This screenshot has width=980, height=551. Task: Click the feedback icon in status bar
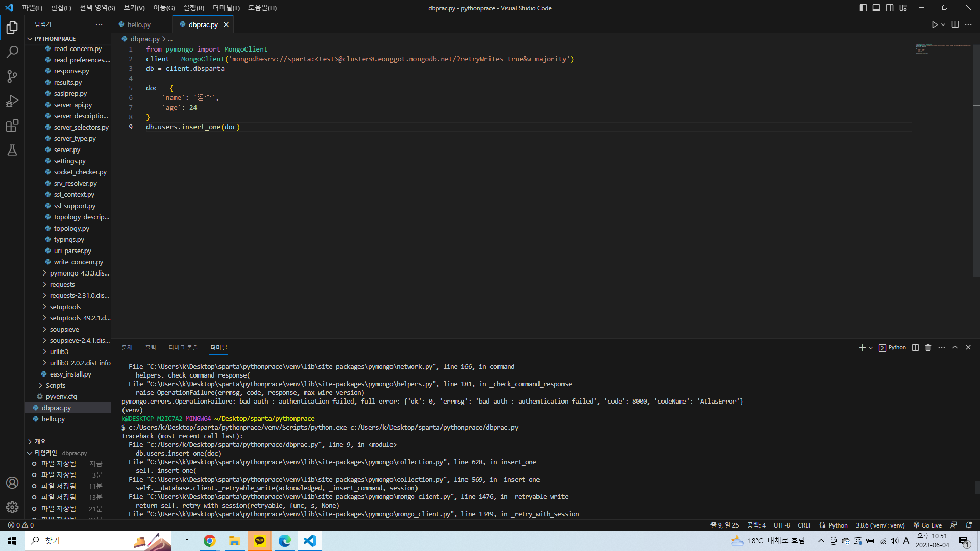(x=953, y=525)
